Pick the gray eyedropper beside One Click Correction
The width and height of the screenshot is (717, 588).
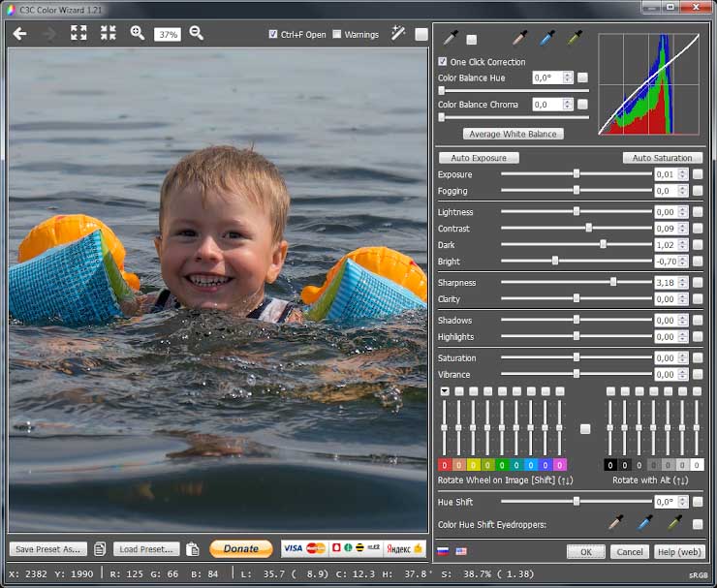[450, 39]
